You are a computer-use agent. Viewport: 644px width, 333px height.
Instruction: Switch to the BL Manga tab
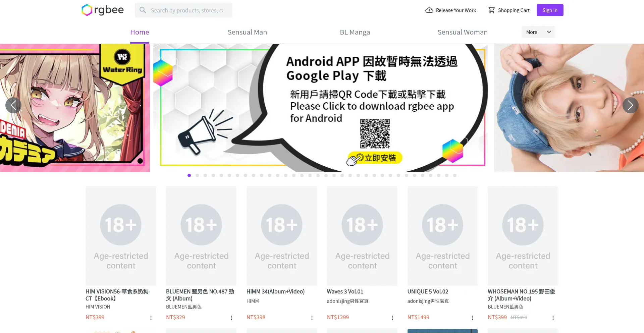pos(355,32)
